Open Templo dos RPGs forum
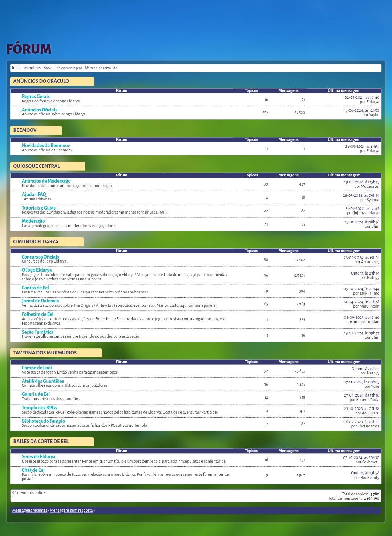The image size is (392, 536). click(39, 407)
